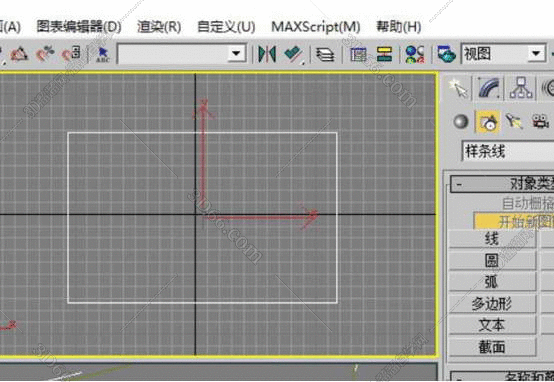
Task: Click the Align tool icon
Action: pos(293,54)
